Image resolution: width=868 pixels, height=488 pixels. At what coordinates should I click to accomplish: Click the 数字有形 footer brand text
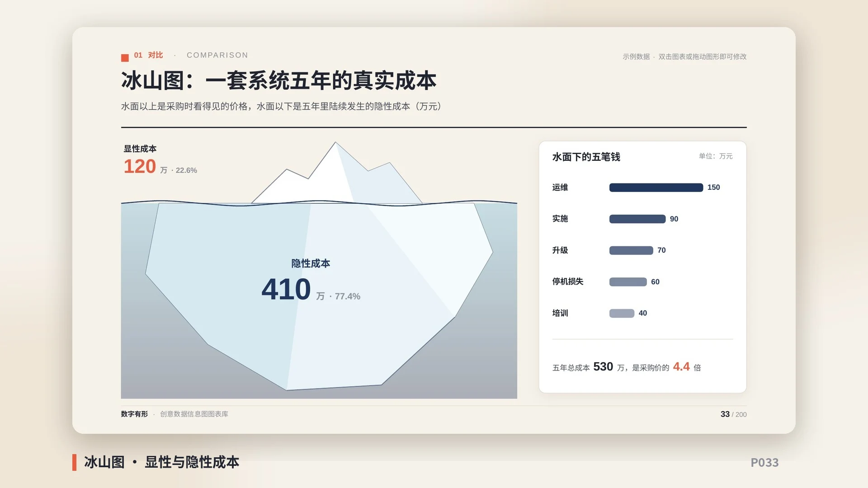point(134,414)
